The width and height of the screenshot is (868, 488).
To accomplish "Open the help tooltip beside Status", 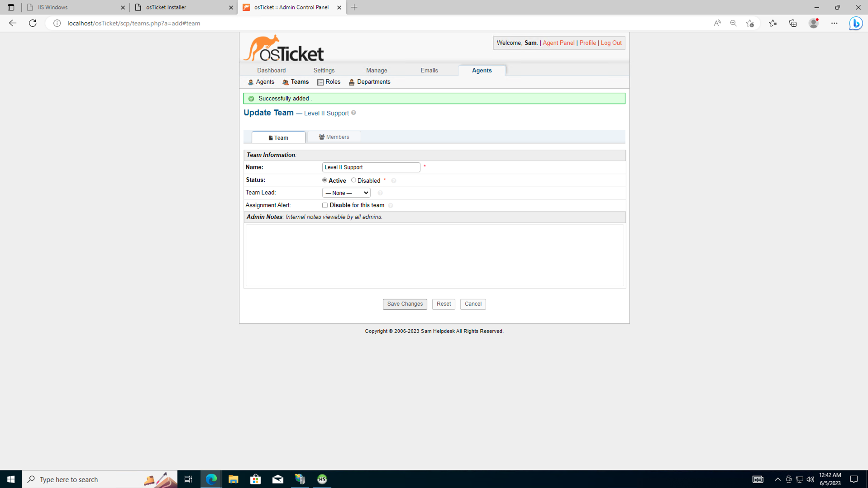I will tap(393, 180).
